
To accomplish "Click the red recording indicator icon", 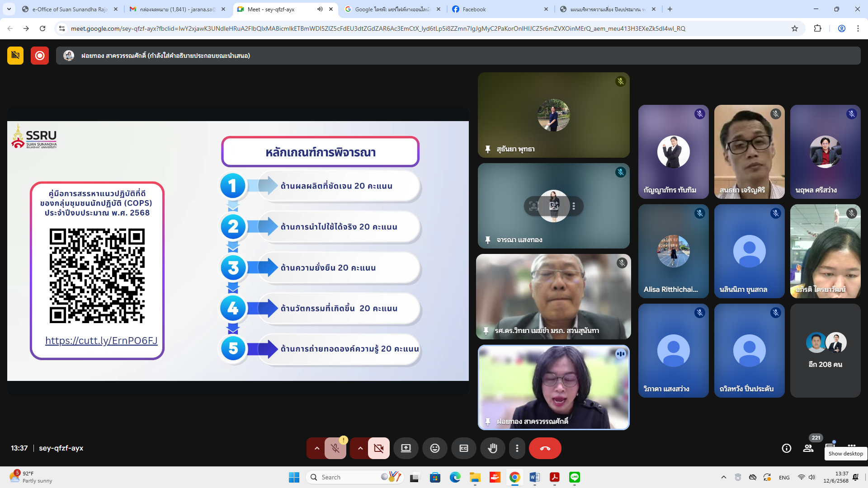I will (40, 56).
